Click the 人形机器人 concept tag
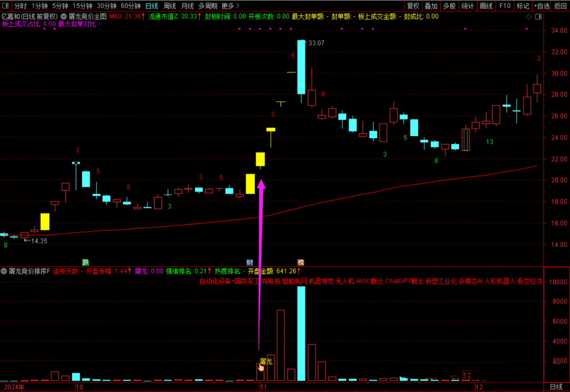570x392 pixels. point(500,281)
